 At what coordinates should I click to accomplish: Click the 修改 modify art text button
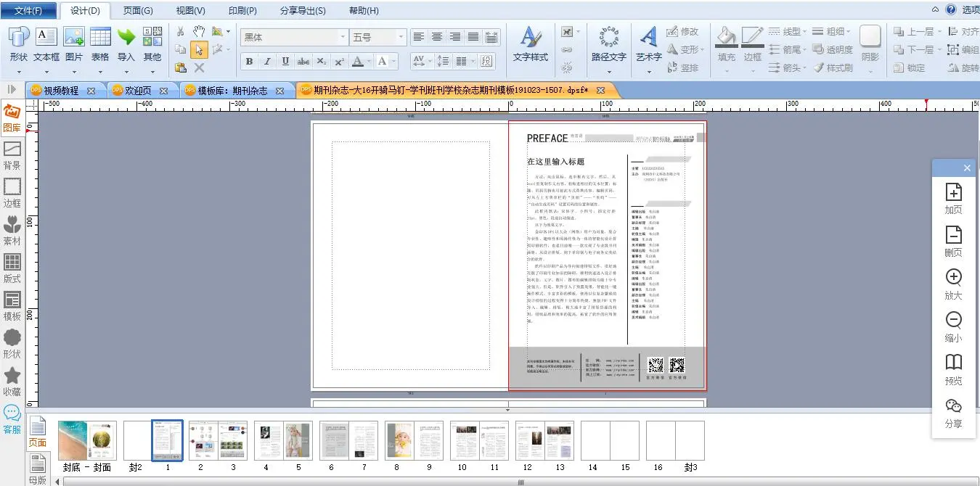point(682,31)
